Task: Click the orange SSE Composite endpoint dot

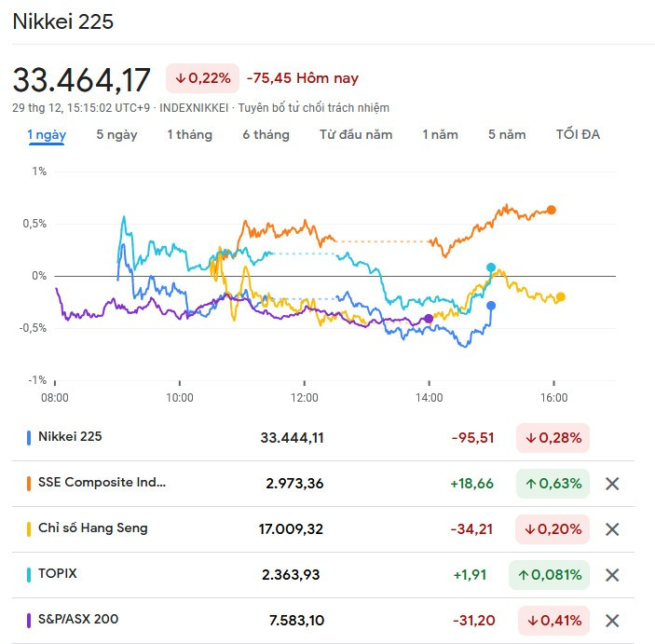Action: (552, 210)
